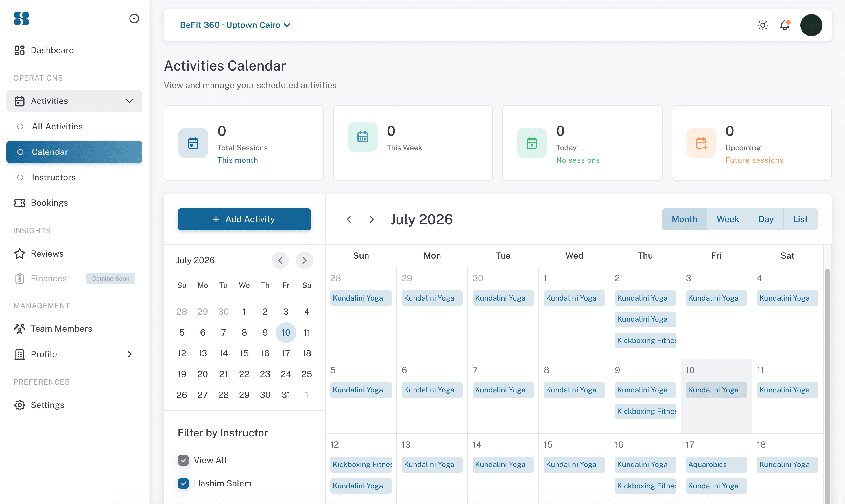Click the Thu column header

click(645, 256)
